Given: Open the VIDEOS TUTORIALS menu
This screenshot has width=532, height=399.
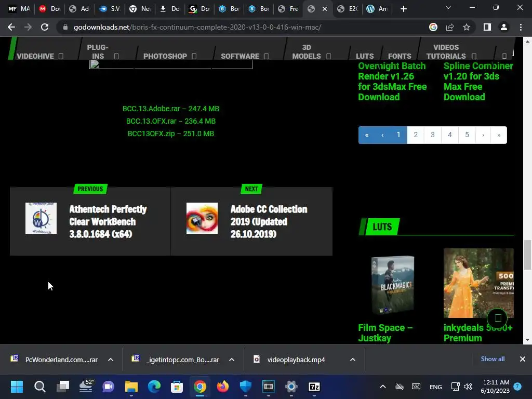Looking at the screenshot, I should coord(451,51).
